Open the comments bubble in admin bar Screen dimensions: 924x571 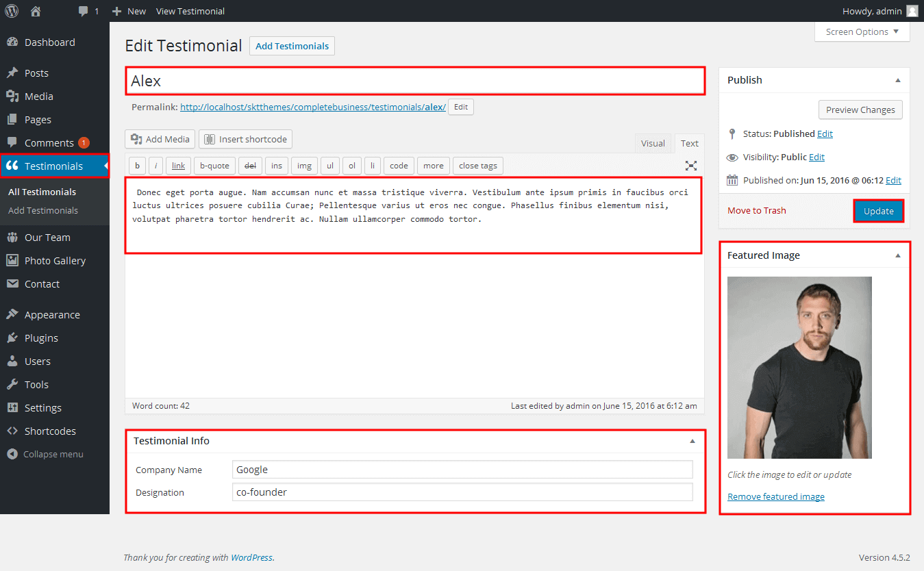pos(88,11)
